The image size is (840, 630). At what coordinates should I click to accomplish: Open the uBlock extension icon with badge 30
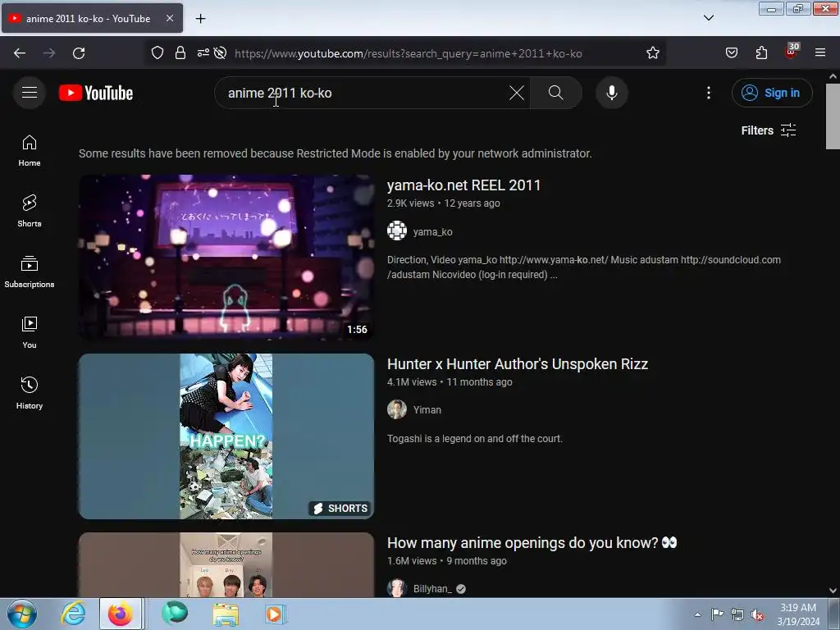(791, 52)
